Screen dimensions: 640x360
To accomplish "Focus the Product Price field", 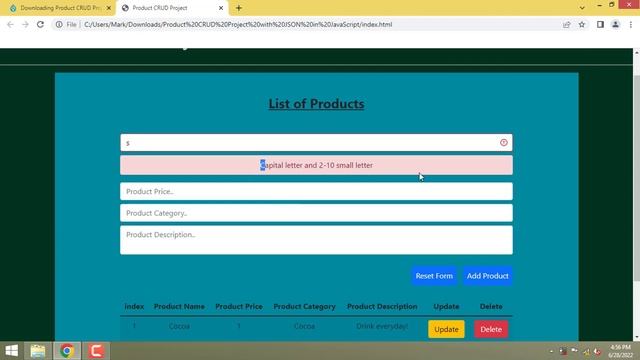I will coord(316,191).
